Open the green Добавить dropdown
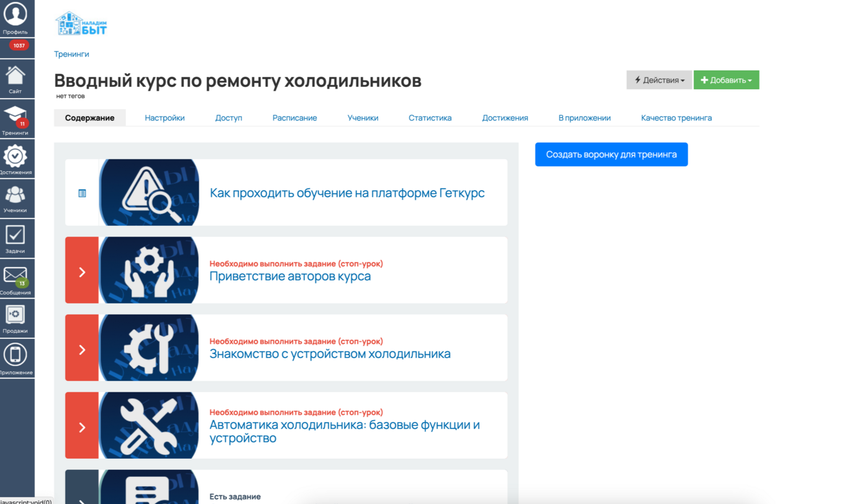Viewport: 862px width, 504px height. (x=726, y=80)
